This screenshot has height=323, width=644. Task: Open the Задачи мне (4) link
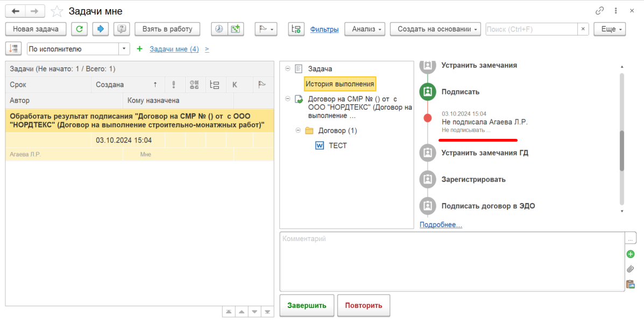(x=174, y=49)
